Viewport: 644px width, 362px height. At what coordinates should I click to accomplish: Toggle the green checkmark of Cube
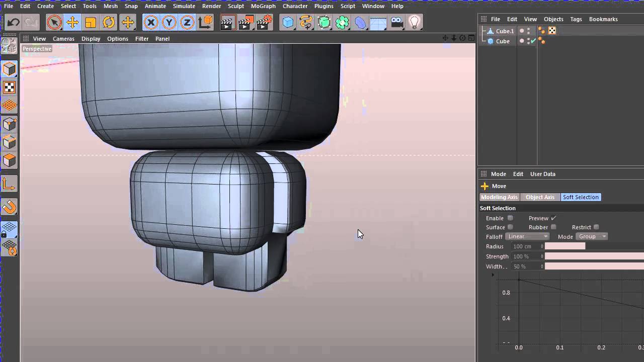pyautogui.click(x=533, y=41)
